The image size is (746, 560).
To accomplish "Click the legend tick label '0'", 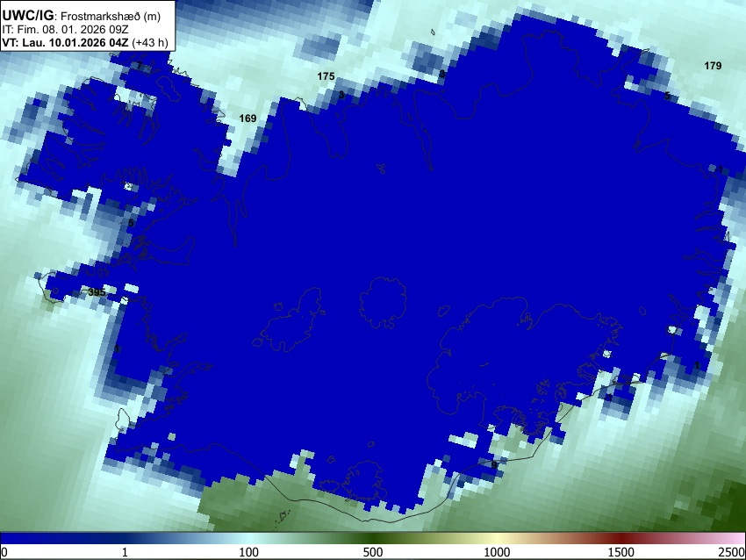I will [4, 552].
